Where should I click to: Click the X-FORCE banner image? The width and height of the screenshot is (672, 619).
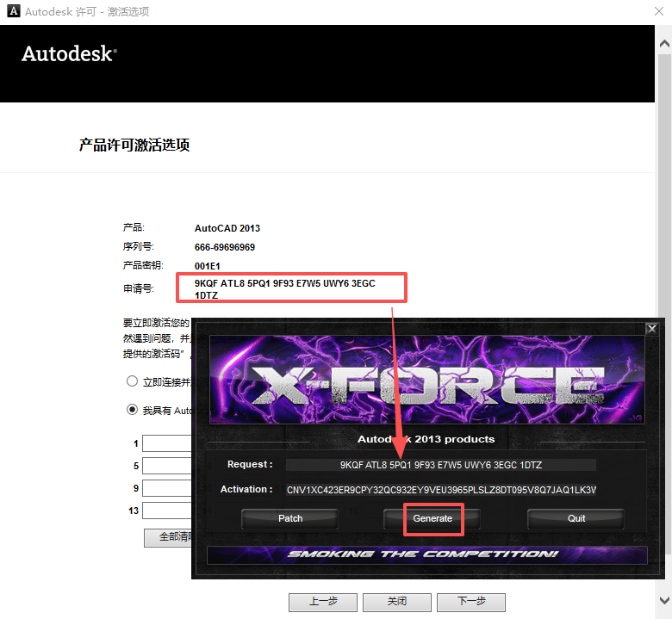click(426, 380)
